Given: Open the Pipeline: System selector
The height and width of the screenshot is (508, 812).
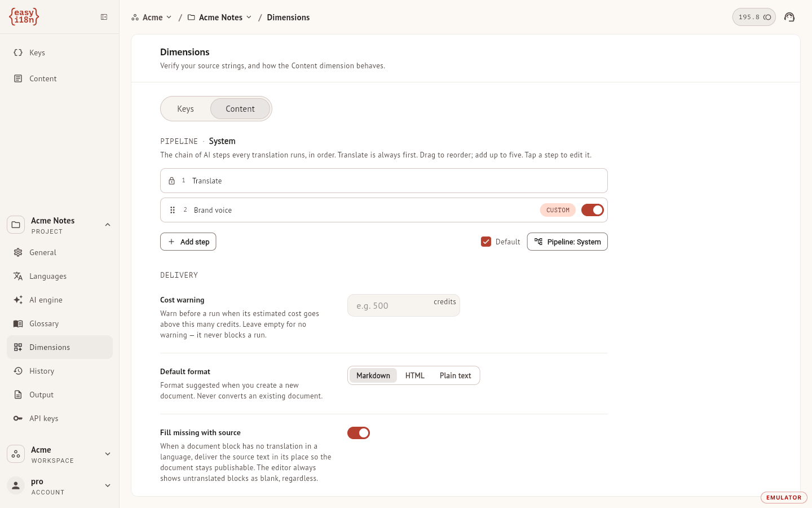Looking at the screenshot, I should pyautogui.click(x=567, y=242).
